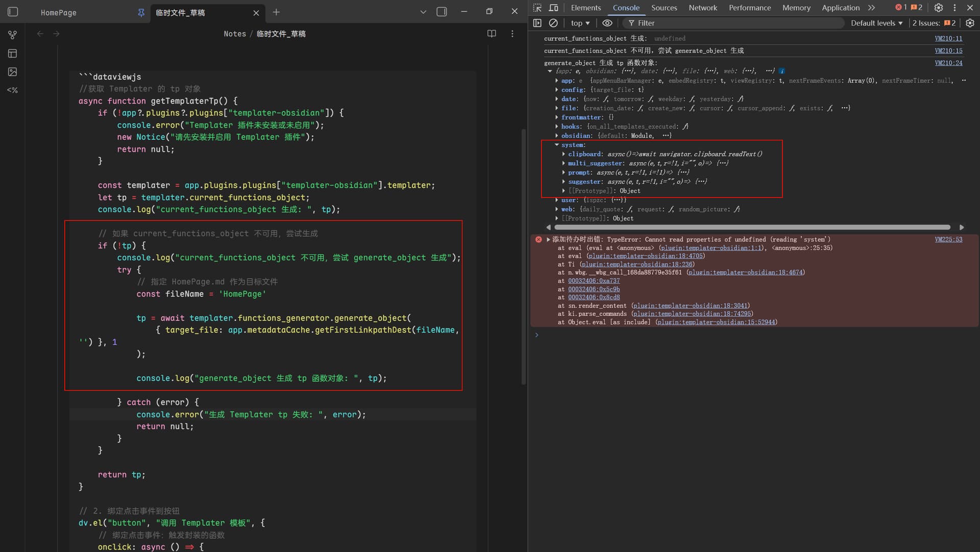Open the VM225:53 source link

948,239
